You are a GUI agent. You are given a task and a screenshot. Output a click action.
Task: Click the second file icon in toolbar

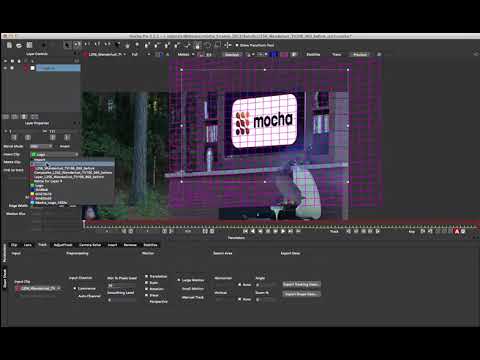pyautogui.click(x=19, y=45)
